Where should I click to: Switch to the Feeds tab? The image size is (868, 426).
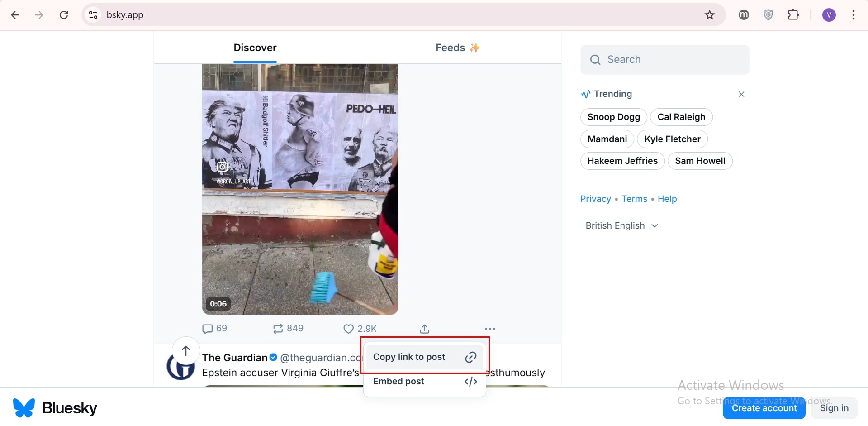click(457, 48)
